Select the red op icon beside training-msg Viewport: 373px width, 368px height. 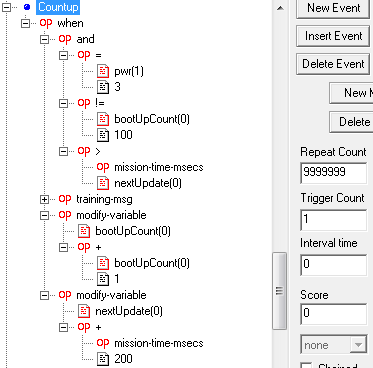[65, 199]
